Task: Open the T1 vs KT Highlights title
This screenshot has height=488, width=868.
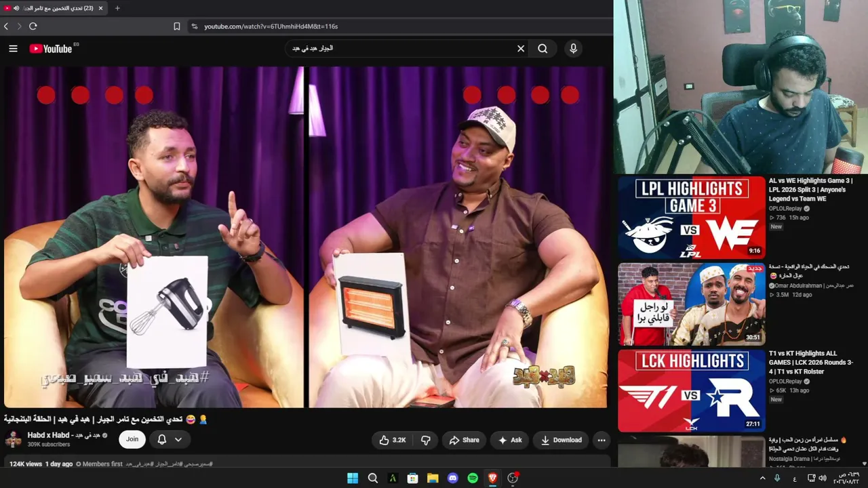Action: [x=811, y=362]
